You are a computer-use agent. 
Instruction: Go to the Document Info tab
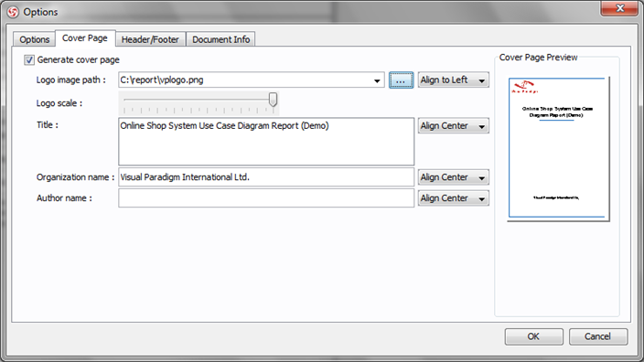click(221, 39)
